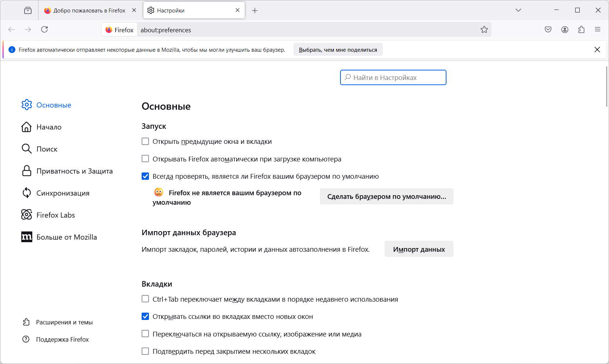Open the list all tabs chevron

click(518, 10)
